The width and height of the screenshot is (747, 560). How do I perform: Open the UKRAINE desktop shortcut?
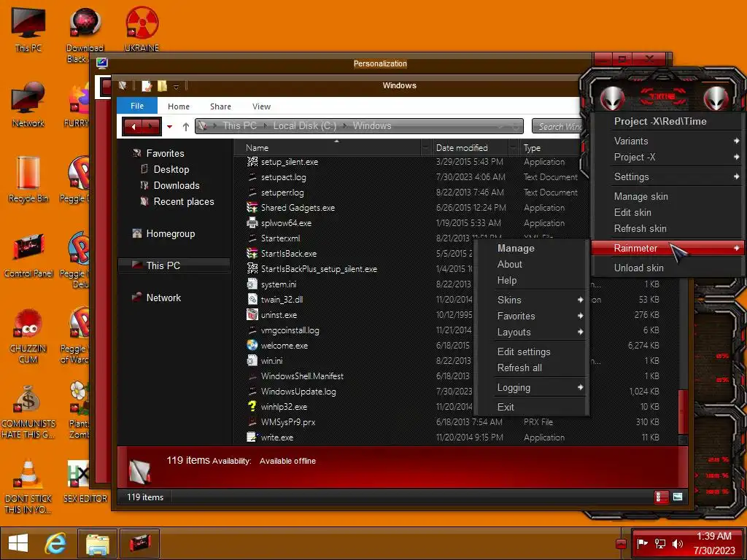coord(142,28)
